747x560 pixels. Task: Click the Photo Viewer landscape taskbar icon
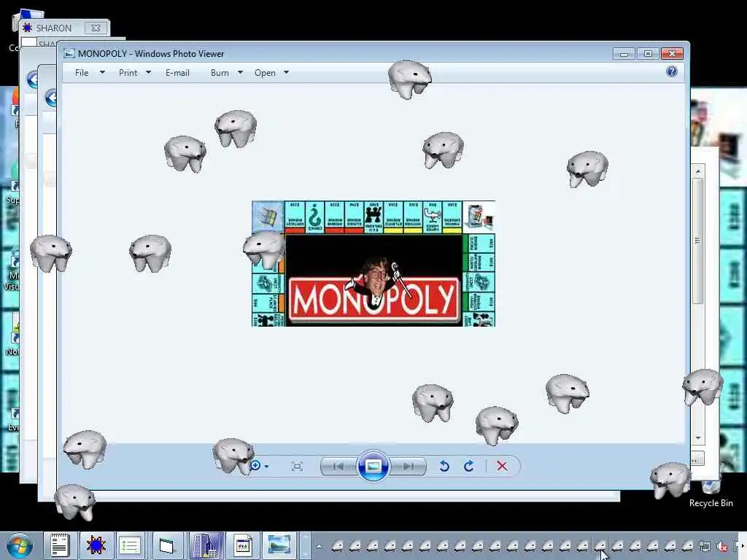(x=279, y=545)
